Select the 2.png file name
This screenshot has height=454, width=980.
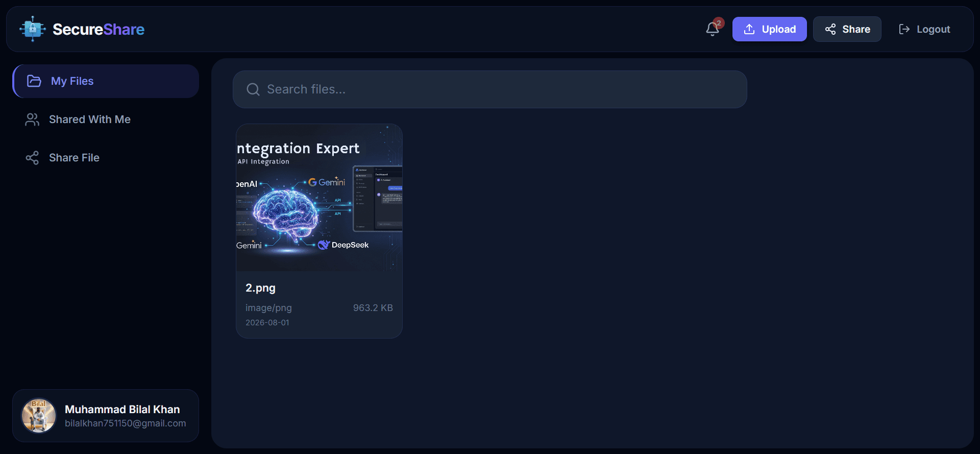(x=260, y=288)
